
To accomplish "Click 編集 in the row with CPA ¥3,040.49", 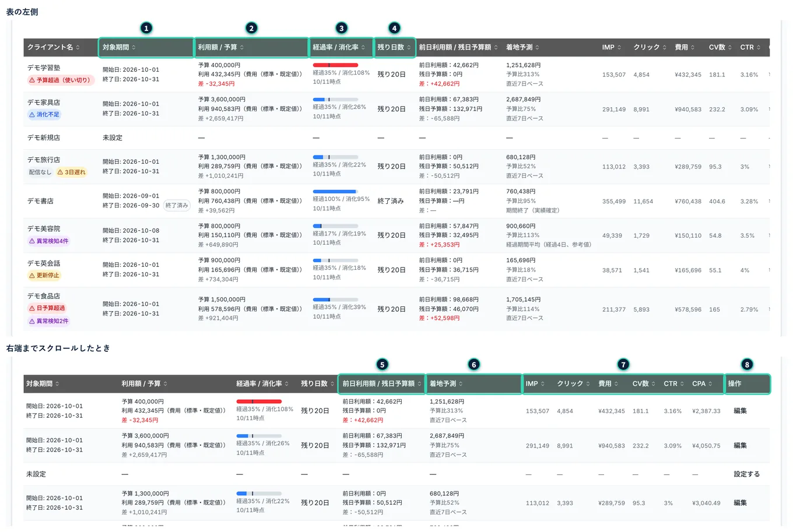I will point(740,502).
